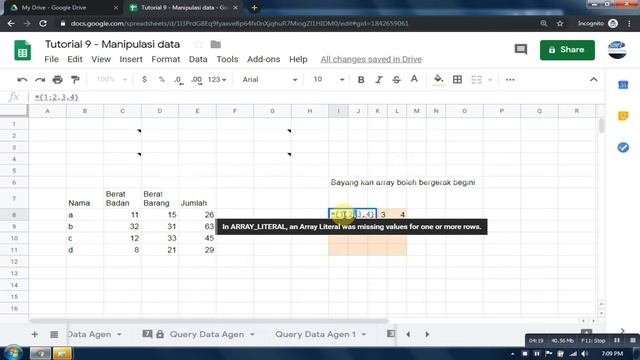This screenshot has width=640, height=360.
Task: Click the Merge cells icon
Action: click(x=476, y=80)
